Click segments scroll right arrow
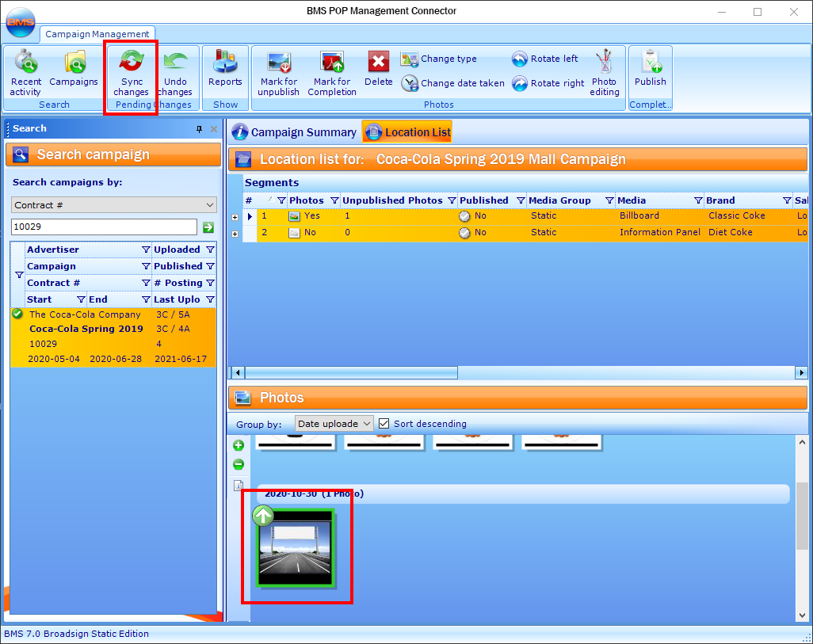The width and height of the screenshot is (813, 644). (x=802, y=373)
